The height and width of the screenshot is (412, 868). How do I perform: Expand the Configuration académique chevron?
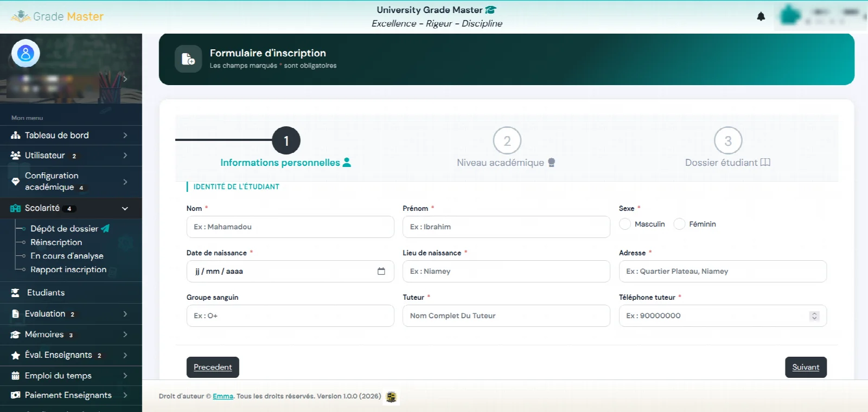coord(125,182)
